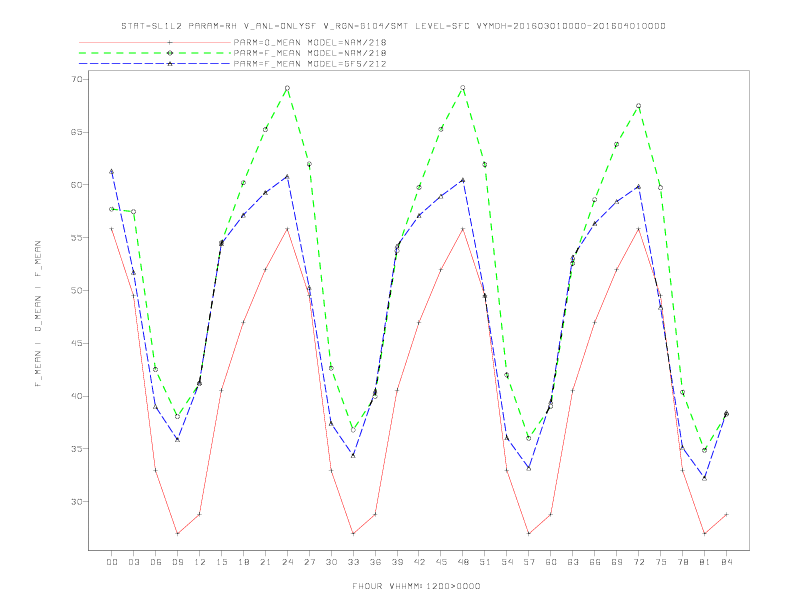Click x-axis tick label 72
This screenshot has width=792, height=612.
638,562
